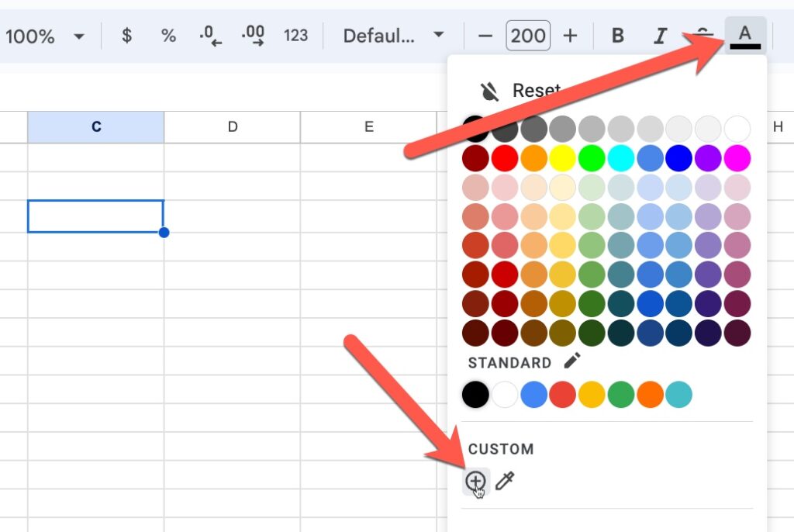This screenshot has width=794, height=532.
Task: Apply percent format to cell
Action: (168, 36)
